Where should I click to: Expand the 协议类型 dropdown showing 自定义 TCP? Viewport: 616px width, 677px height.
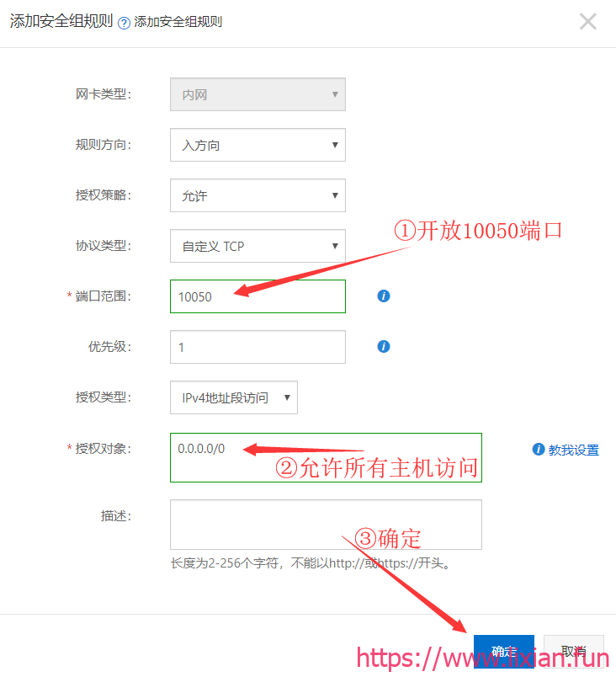(258, 246)
